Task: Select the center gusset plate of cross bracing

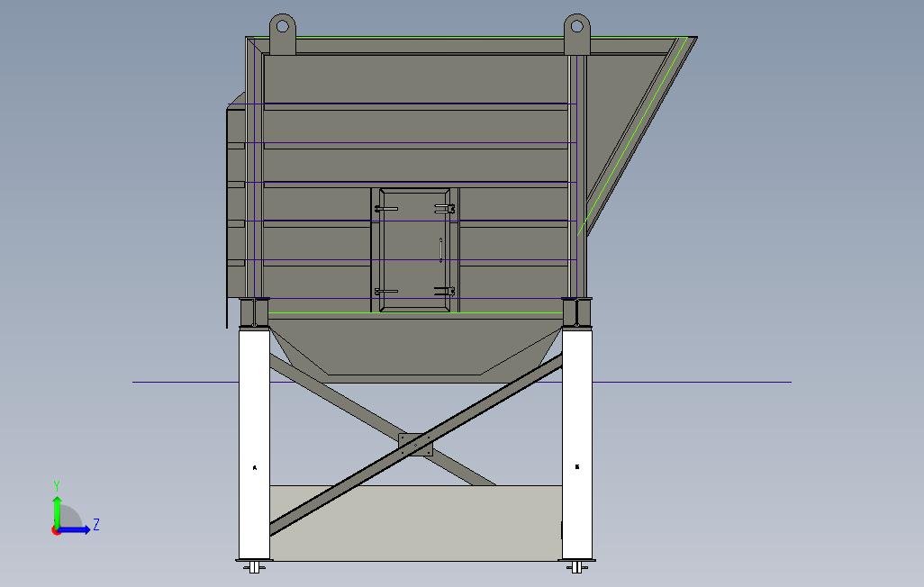Action: click(415, 445)
